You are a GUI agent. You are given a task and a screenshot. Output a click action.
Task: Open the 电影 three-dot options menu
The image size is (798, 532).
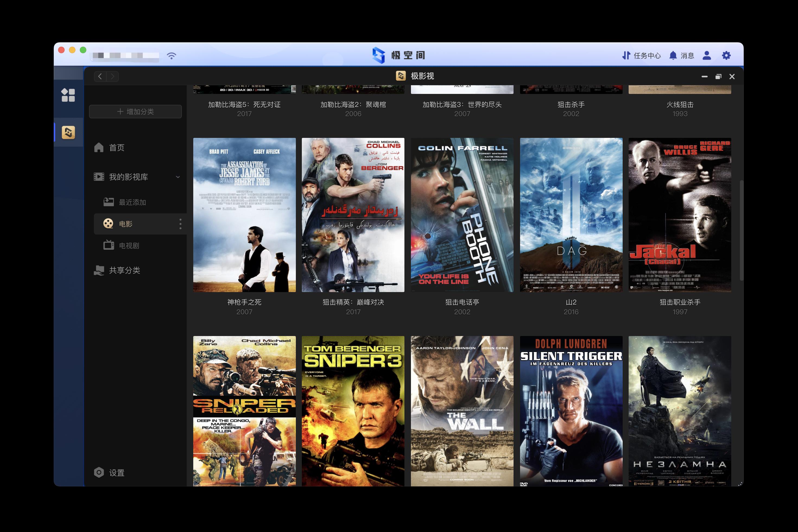tap(180, 224)
